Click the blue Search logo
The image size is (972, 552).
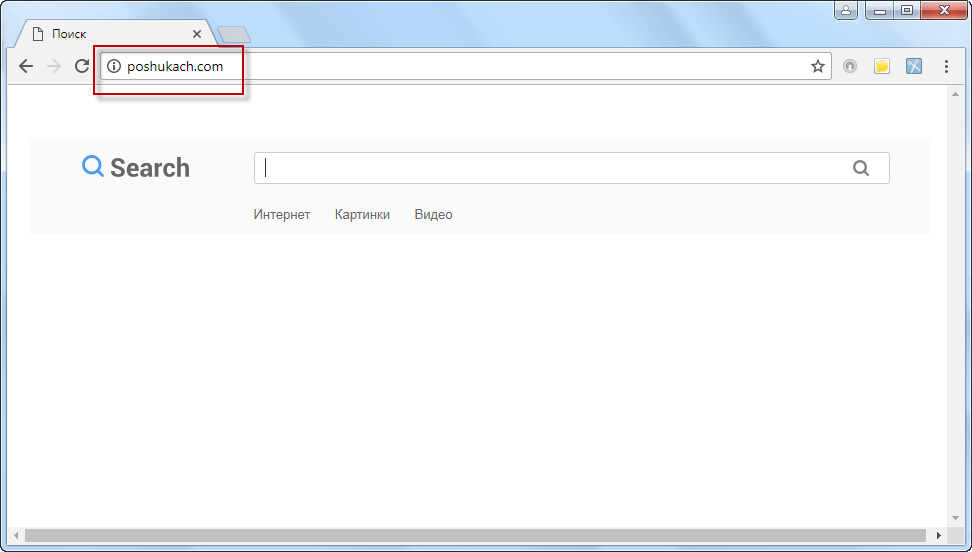(x=136, y=168)
